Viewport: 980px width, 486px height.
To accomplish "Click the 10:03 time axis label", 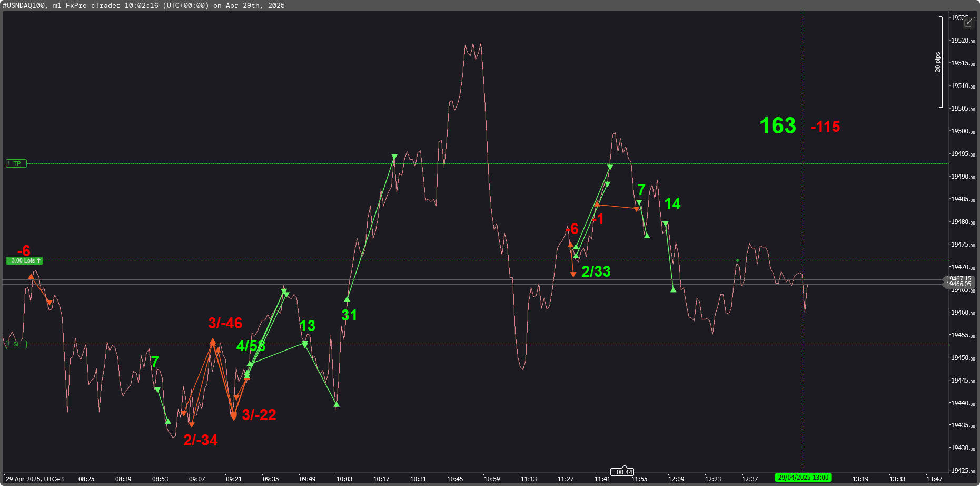I will 344,479.
